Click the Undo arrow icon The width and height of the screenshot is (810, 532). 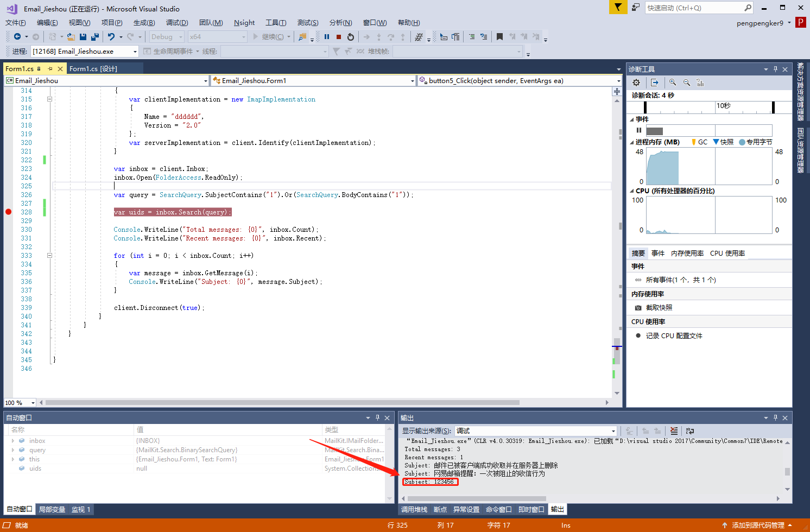point(111,36)
